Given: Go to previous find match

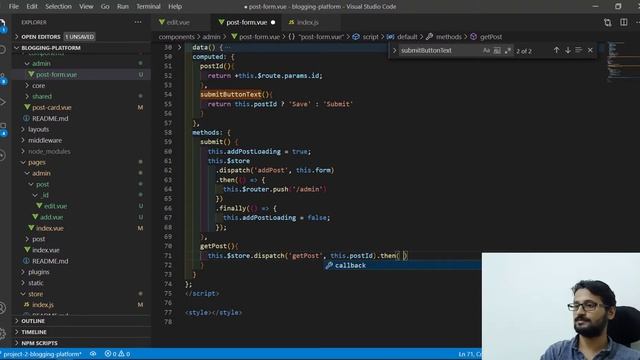Looking at the screenshot, I should [x=556, y=50].
